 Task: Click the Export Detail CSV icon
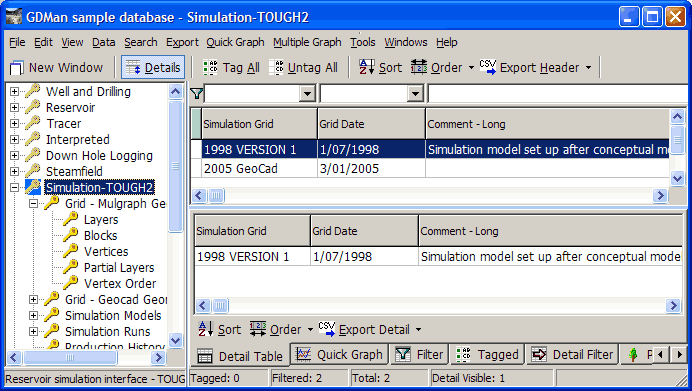[327, 330]
